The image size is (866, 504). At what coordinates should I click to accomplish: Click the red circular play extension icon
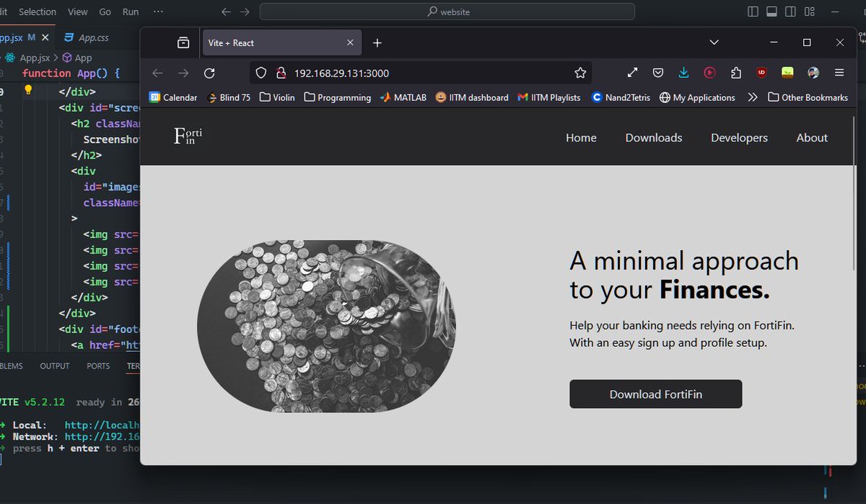pos(709,73)
